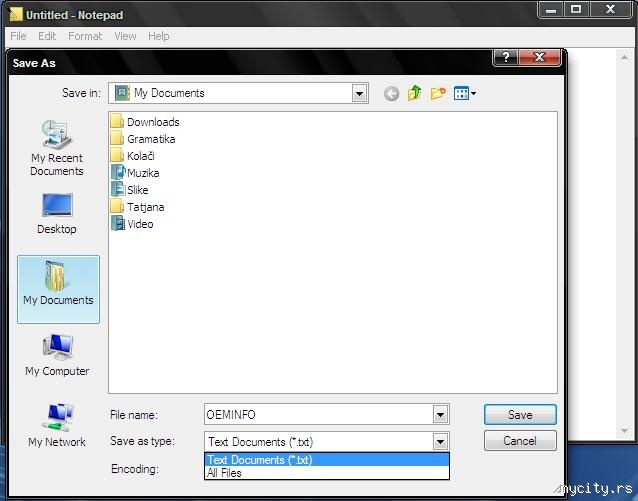Click the Muzika folder name

pos(143,173)
